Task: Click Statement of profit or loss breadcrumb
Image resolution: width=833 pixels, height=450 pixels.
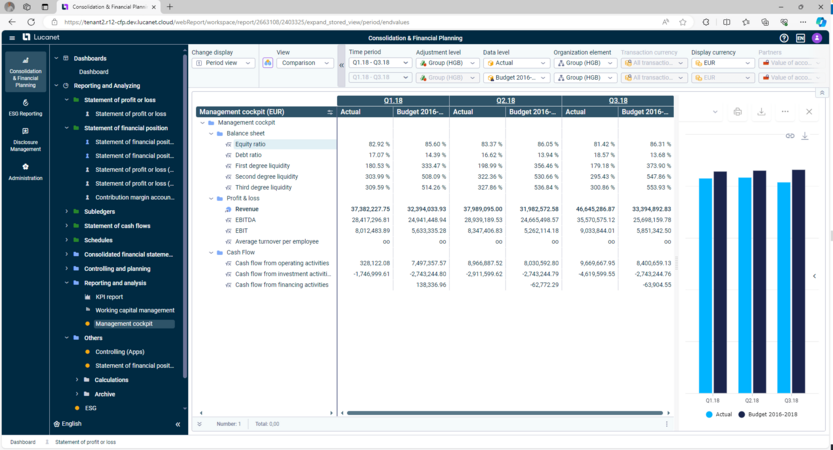Action: 85,442
